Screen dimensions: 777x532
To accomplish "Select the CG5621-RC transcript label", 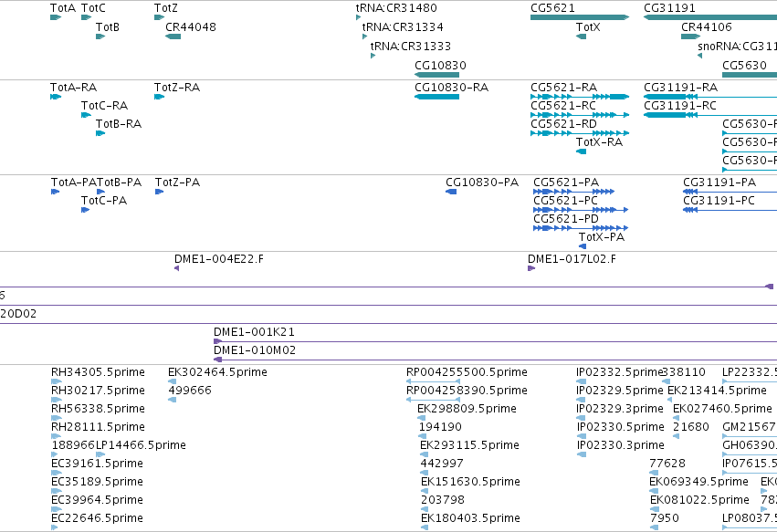I will point(563,106).
